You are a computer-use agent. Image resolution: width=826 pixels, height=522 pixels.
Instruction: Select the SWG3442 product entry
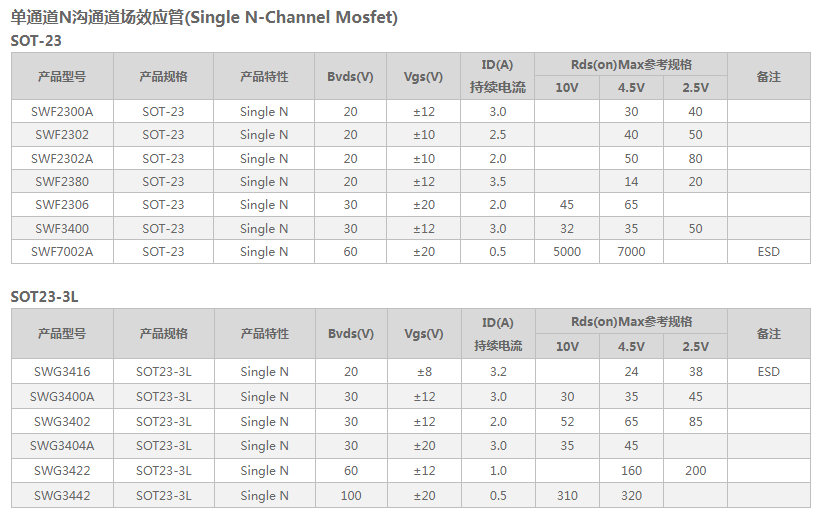tap(62, 495)
